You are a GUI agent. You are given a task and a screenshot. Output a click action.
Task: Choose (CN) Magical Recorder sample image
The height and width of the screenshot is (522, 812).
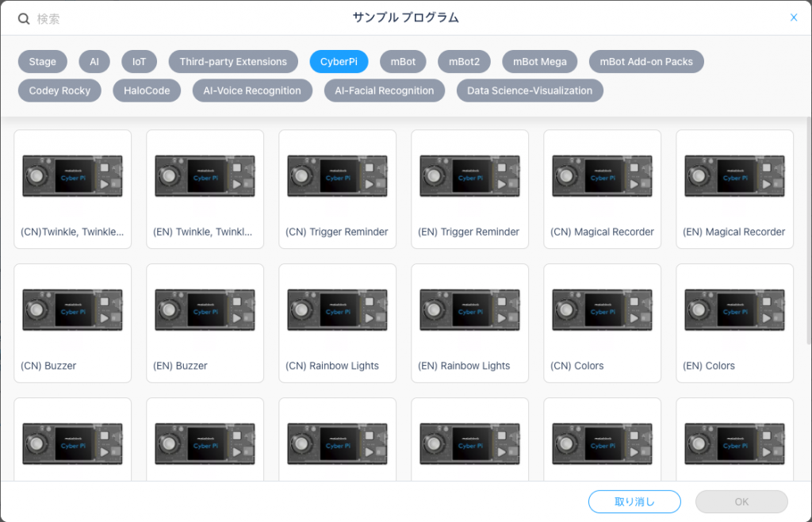pos(603,176)
